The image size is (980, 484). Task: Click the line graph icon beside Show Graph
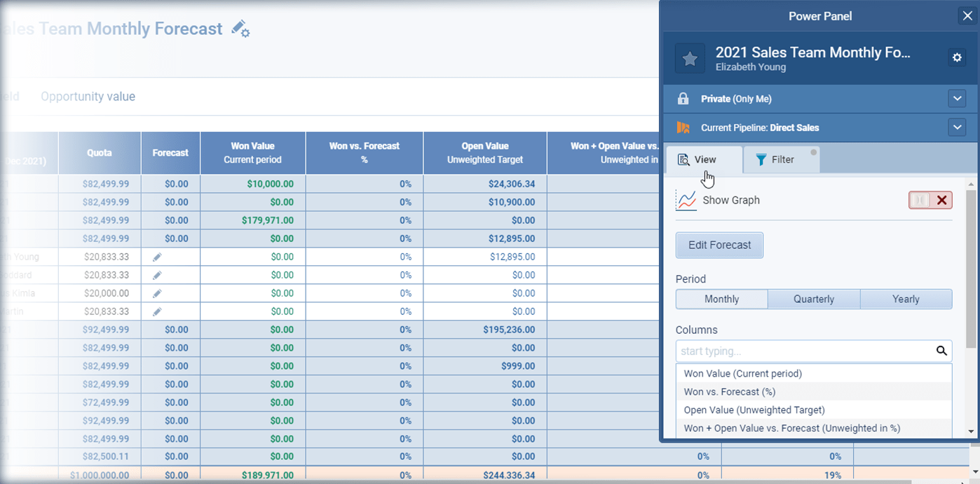tap(685, 200)
